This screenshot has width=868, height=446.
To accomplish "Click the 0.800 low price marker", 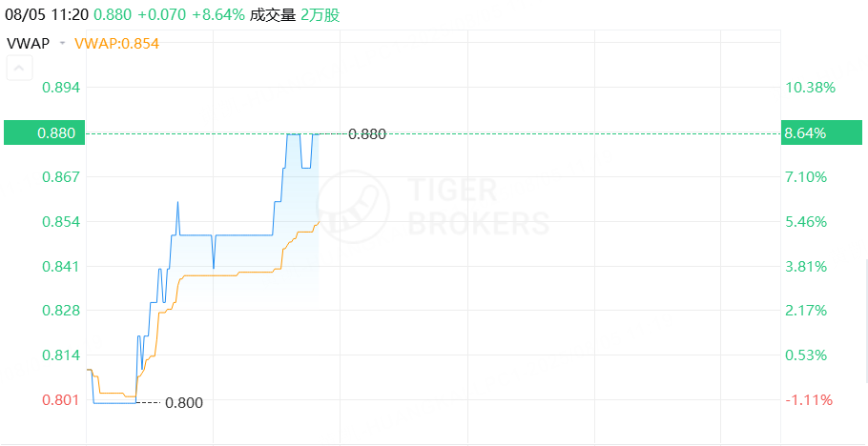I will coord(184,403).
